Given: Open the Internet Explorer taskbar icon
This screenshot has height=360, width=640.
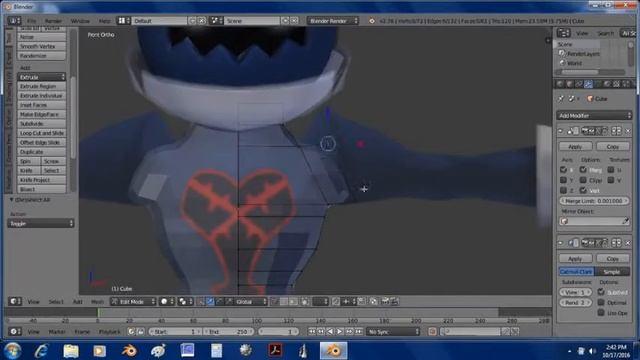Looking at the screenshot, I should coord(42,351).
